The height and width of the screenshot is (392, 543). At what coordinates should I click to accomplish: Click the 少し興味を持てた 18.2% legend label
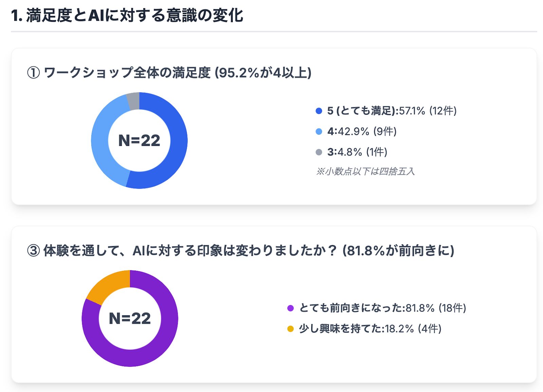pyautogui.click(x=370, y=329)
